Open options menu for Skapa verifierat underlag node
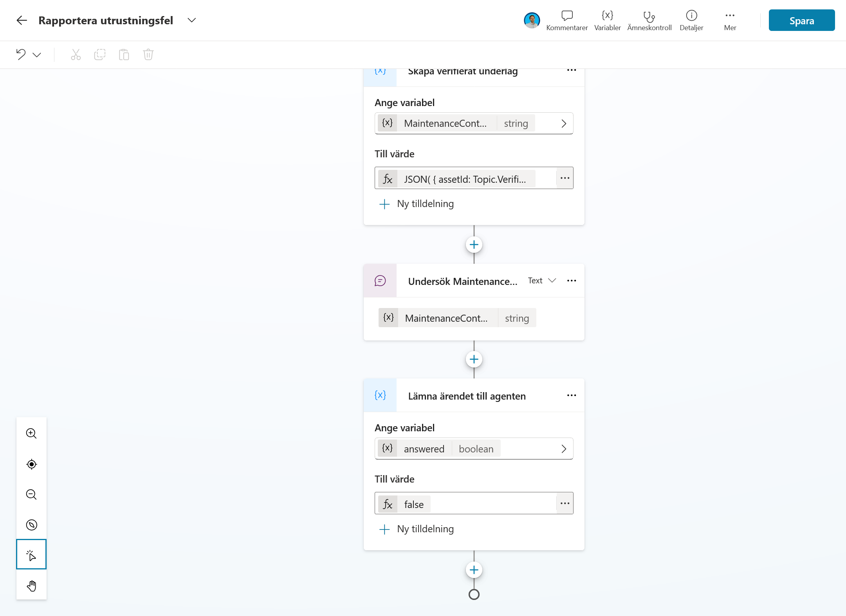This screenshot has height=616, width=846. (x=572, y=70)
